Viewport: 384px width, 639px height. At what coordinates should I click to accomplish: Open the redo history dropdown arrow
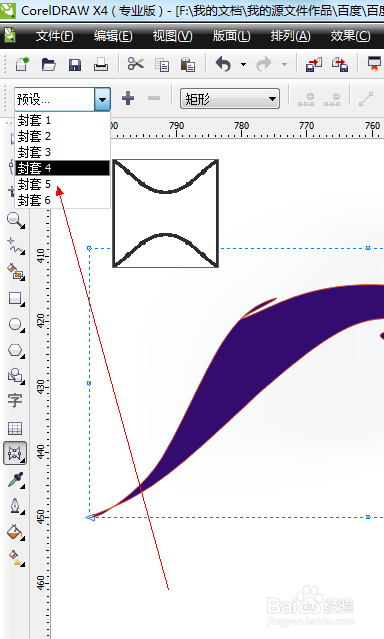[x=284, y=64]
